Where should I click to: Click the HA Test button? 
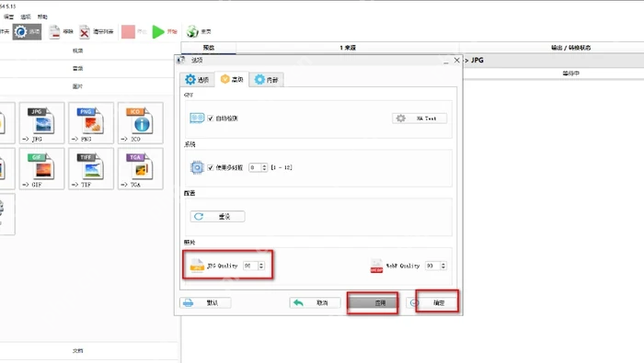click(x=420, y=119)
